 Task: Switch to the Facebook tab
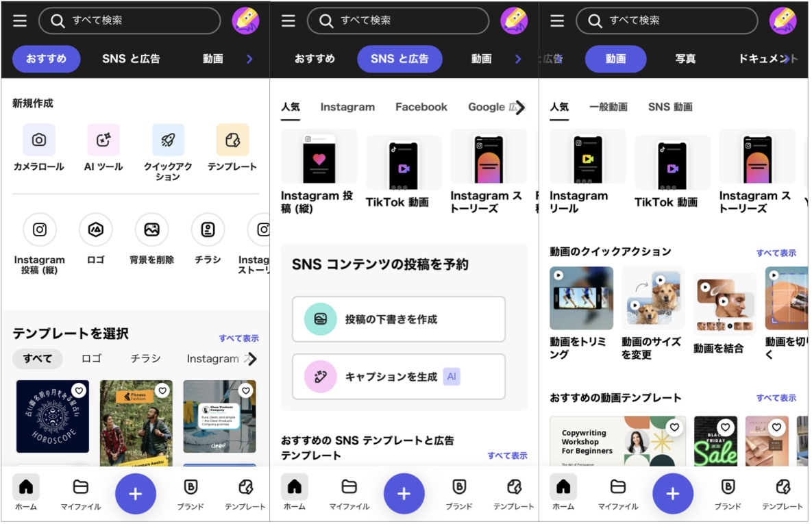(x=421, y=107)
